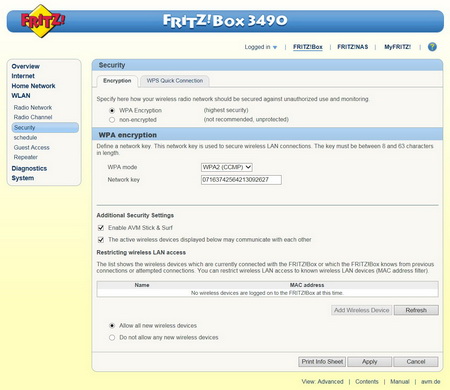The image size is (450, 390).
Task: Expand the Home Network menu section
Action: tap(33, 86)
